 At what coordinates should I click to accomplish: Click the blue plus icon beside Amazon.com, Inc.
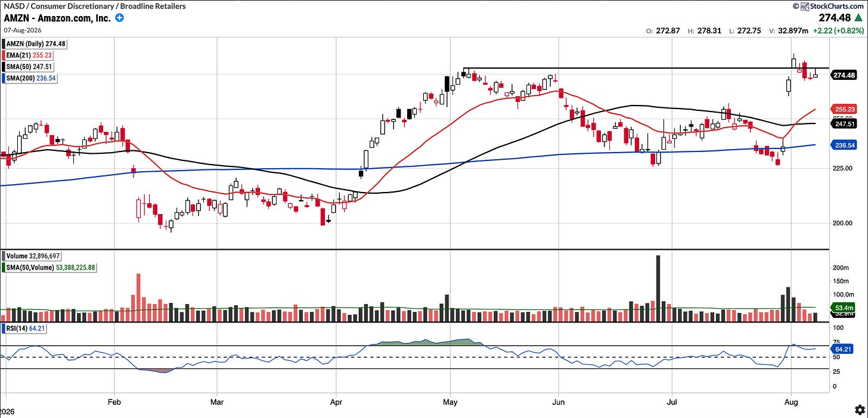click(x=119, y=18)
